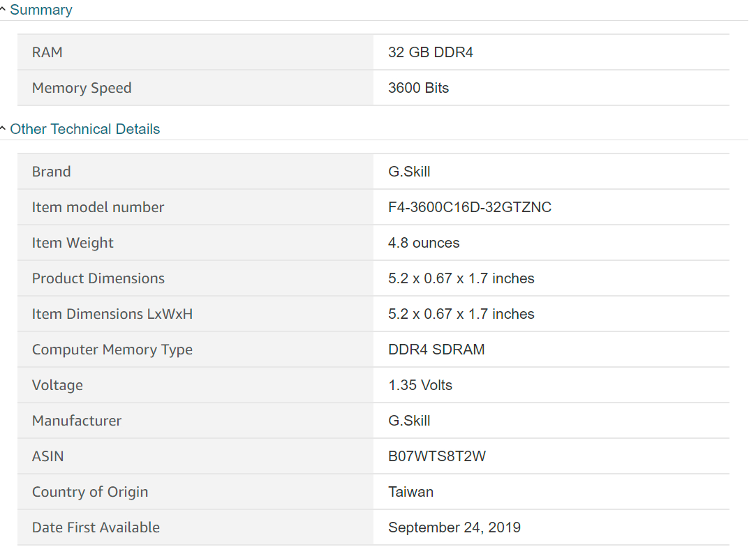This screenshot has width=756, height=547.
Task: Select the value 32 GB DDR4
Action: tap(431, 52)
